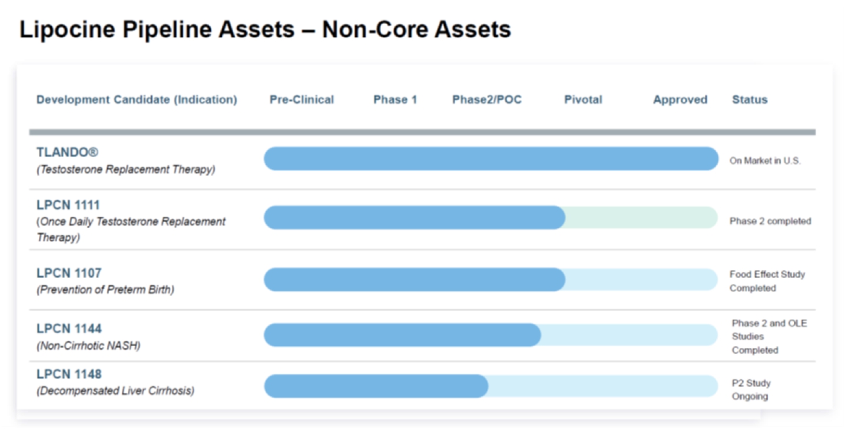
Task: Click the 'Lipocine Pipeline Assets' slide title
Action: point(265,29)
